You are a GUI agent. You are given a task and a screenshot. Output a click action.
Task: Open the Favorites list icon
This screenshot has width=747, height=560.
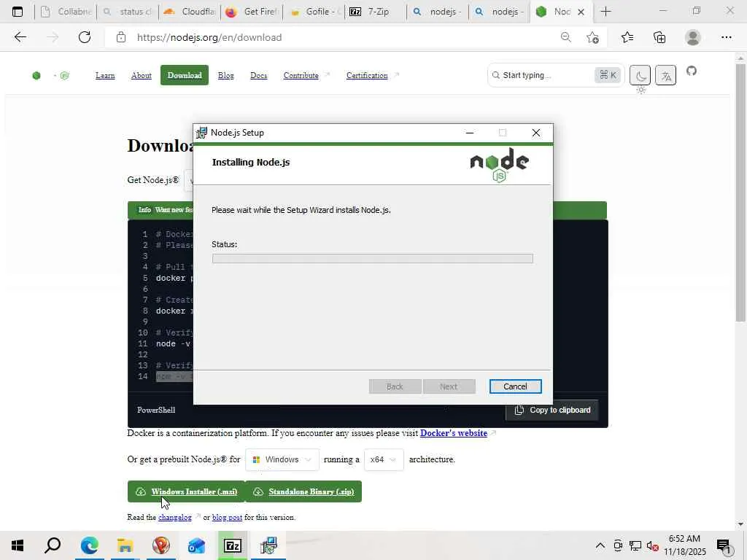pyautogui.click(x=627, y=37)
